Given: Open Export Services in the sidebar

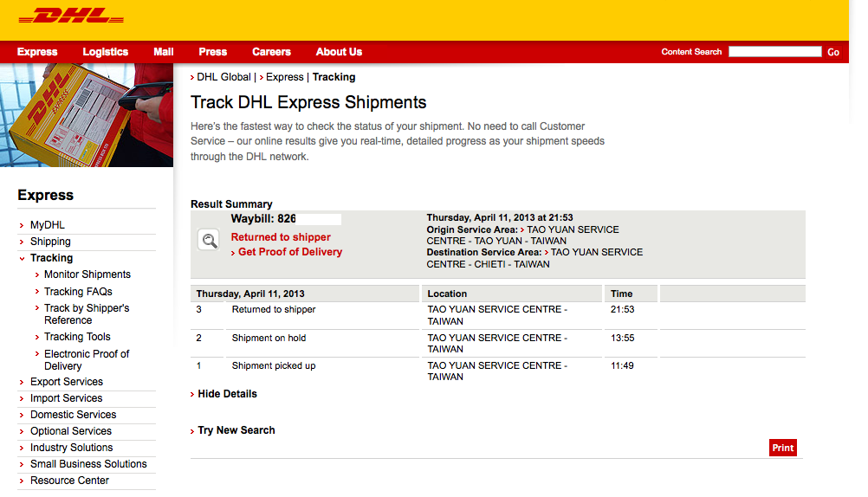Looking at the screenshot, I should 67,382.
